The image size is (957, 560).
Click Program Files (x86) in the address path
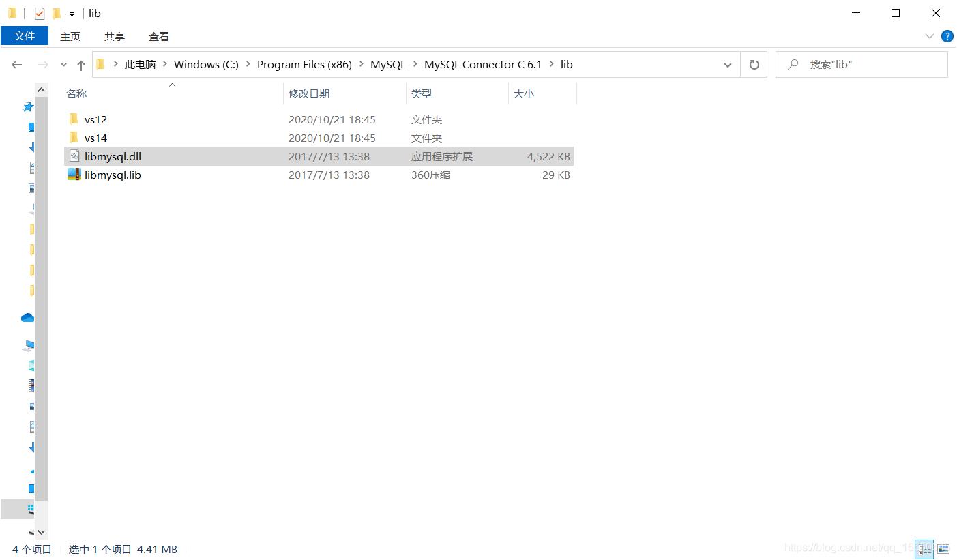coord(304,64)
